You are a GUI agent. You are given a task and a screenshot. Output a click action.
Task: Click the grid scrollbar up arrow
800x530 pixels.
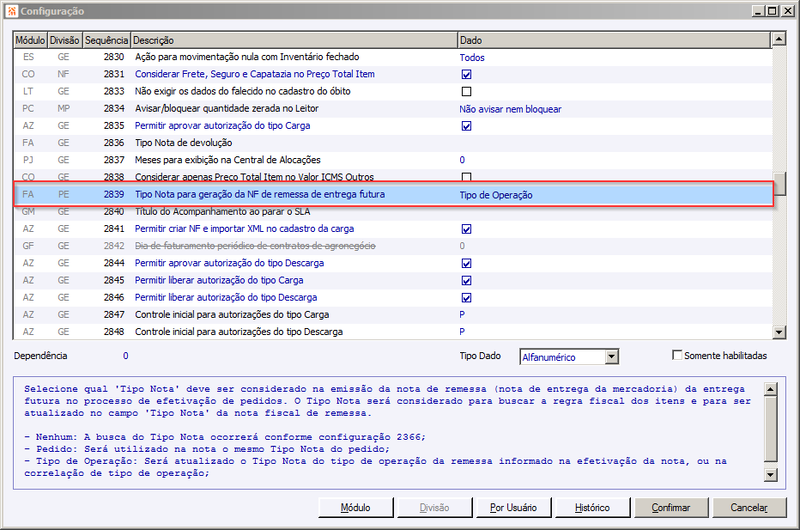pyautogui.click(x=779, y=39)
